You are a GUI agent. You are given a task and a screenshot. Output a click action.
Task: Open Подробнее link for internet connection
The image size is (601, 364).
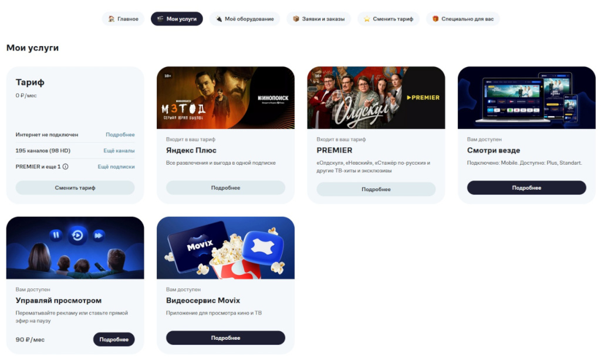coord(120,135)
